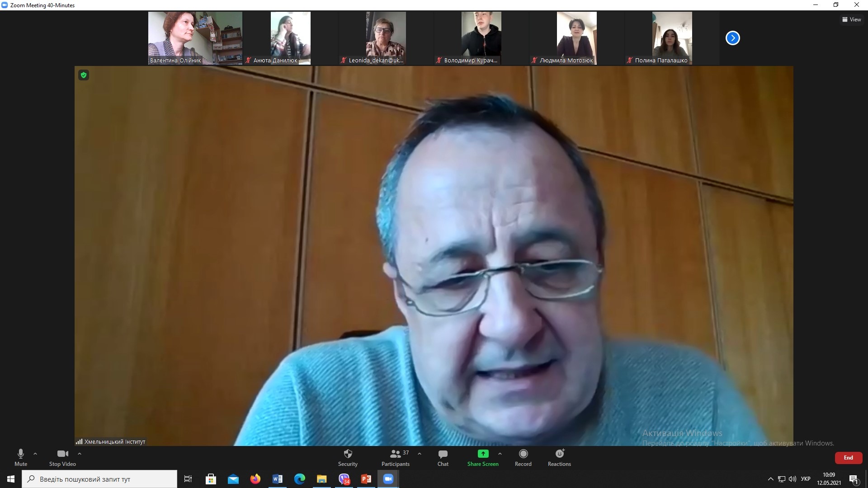Screen dimensions: 868x488
Task: Open the View layout menu
Action: (851, 19)
